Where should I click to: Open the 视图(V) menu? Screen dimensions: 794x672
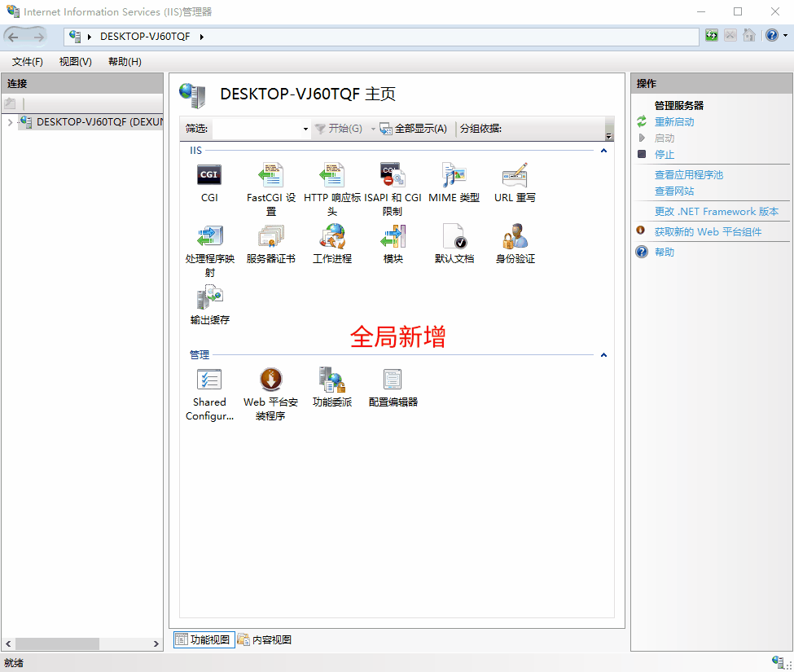tap(75, 62)
